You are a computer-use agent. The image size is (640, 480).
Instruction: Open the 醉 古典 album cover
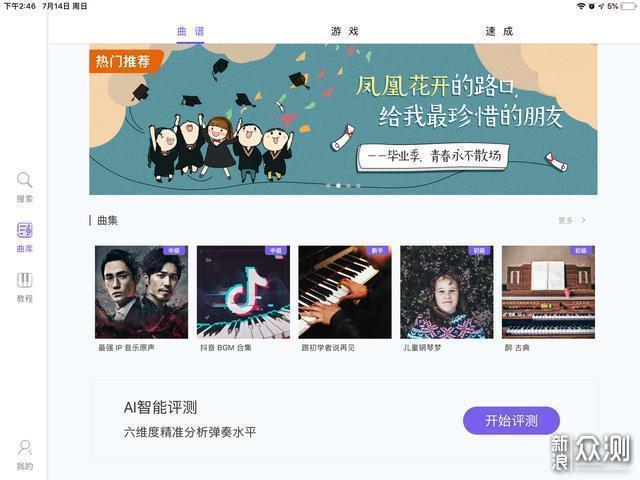pyautogui.click(x=548, y=292)
